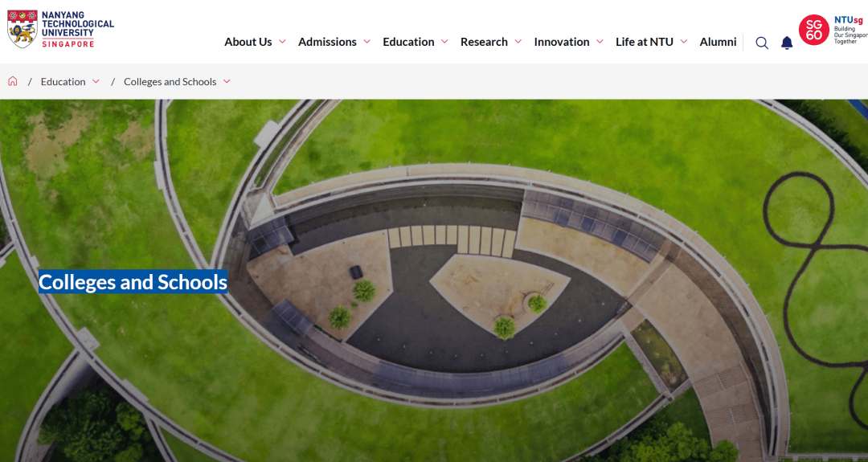
Task: Open the notifications bell icon
Action: click(x=787, y=43)
